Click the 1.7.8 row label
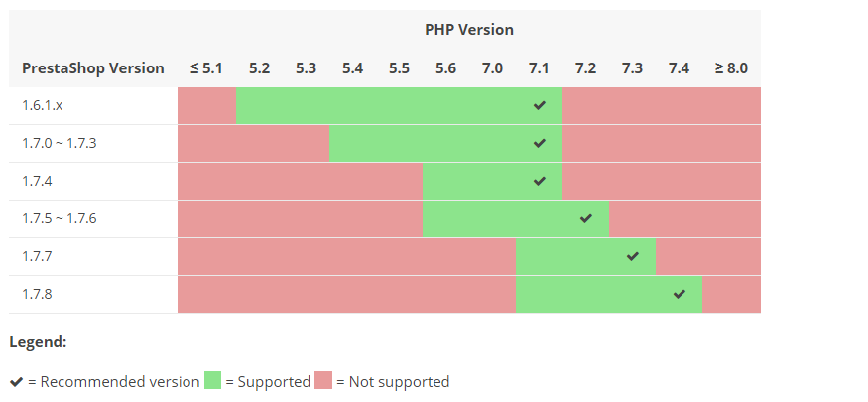Screen dimensions: 868x402 (37, 294)
